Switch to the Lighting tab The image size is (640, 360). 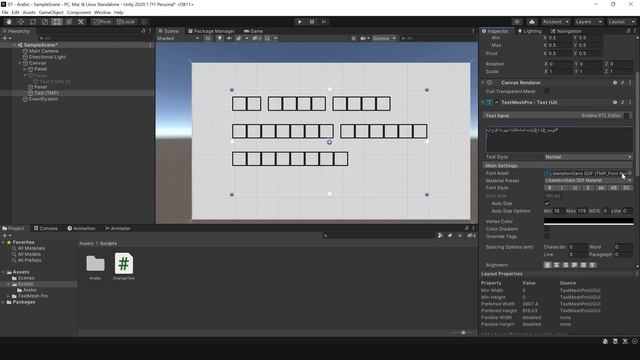click(x=530, y=31)
